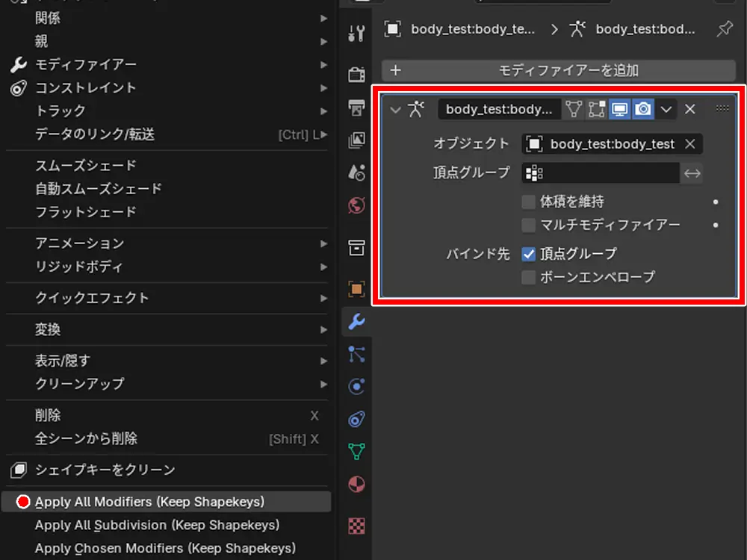Viewport: 747px width, 560px height.
Task: Collapse the armature modifier panel chevron
Action: [x=395, y=109]
